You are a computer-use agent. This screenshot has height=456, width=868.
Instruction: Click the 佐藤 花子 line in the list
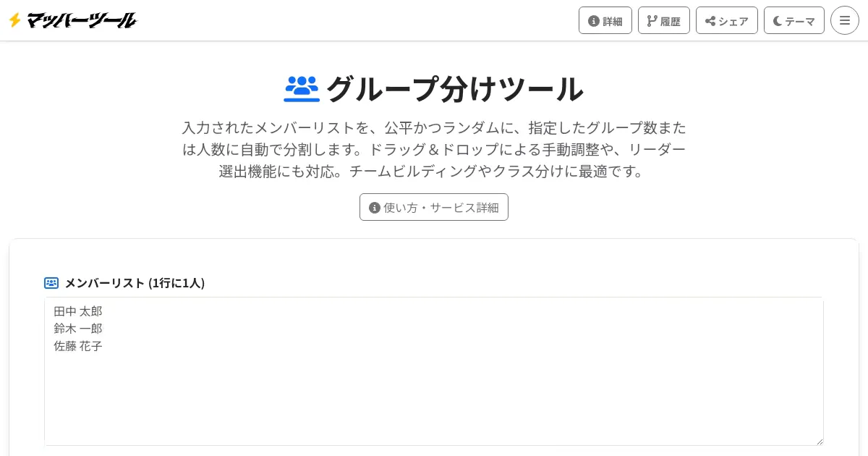point(78,346)
